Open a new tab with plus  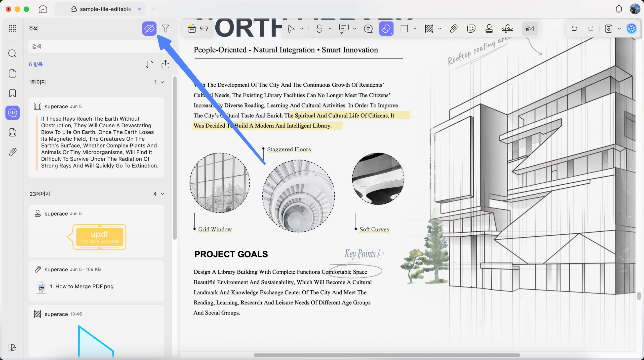pyautogui.click(x=154, y=9)
